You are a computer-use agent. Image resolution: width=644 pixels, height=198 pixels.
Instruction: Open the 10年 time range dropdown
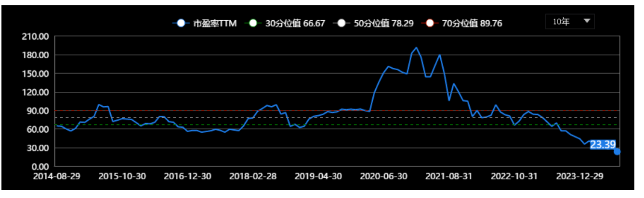[x=570, y=22]
